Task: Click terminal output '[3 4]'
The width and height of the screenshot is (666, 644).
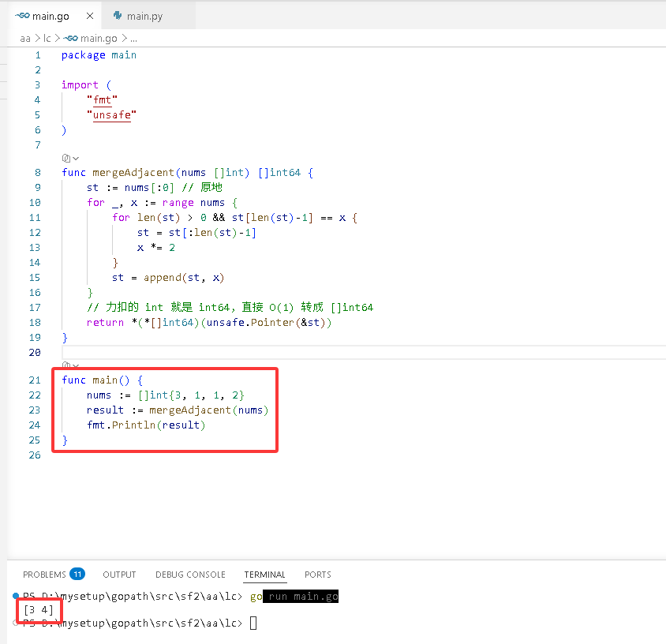Action: [39, 610]
